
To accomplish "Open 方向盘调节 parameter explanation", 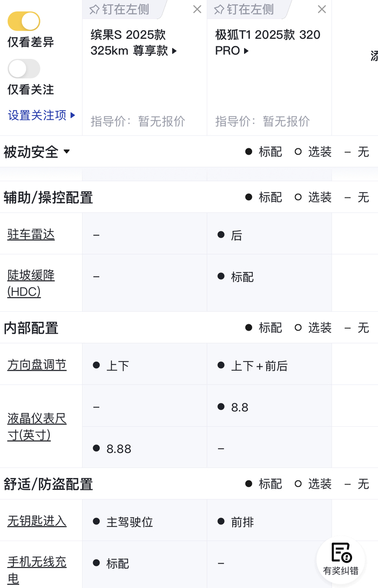I will pos(37,365).
